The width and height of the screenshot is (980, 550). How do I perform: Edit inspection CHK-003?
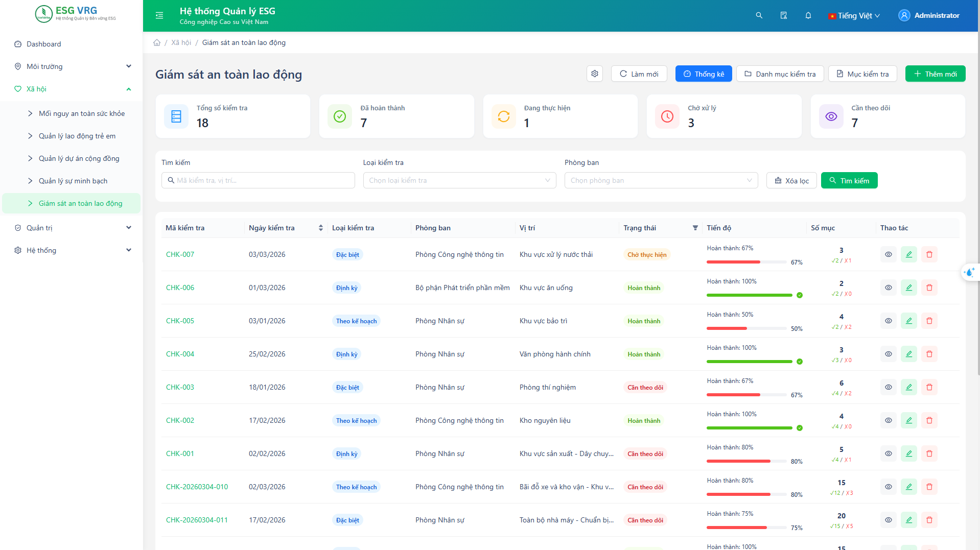coord(909,387)
